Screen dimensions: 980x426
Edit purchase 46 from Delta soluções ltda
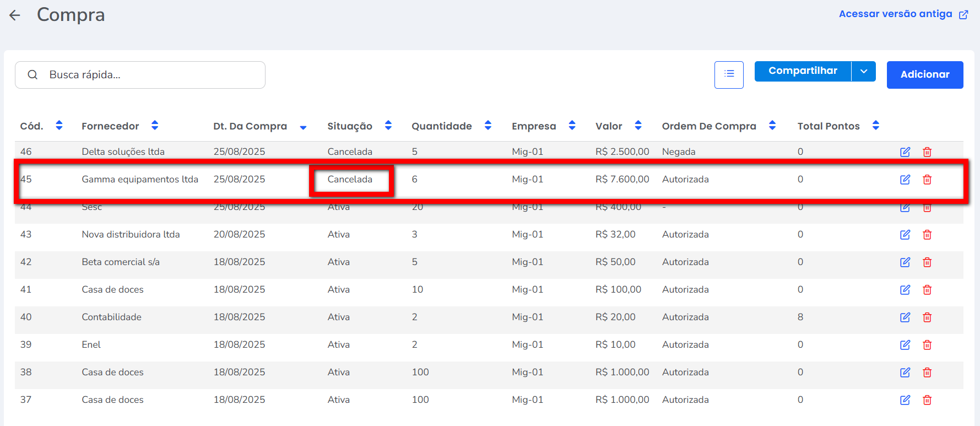pyautogui.click(x=905, y=152)
